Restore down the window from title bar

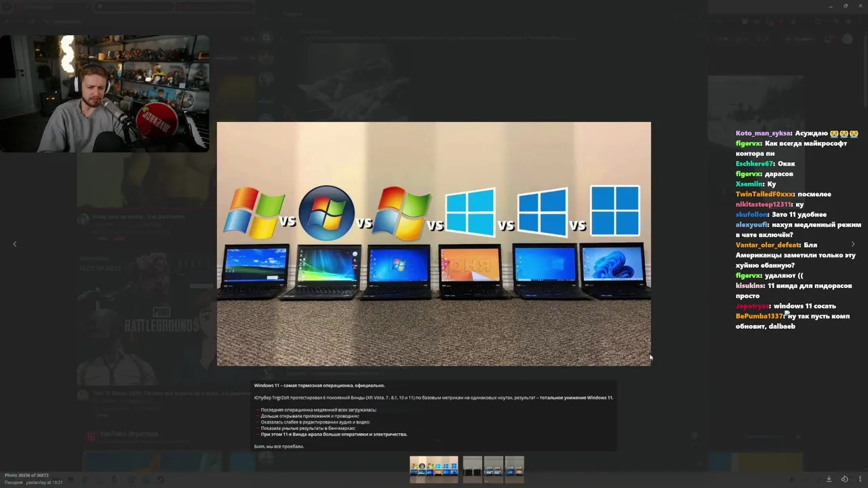846,6
